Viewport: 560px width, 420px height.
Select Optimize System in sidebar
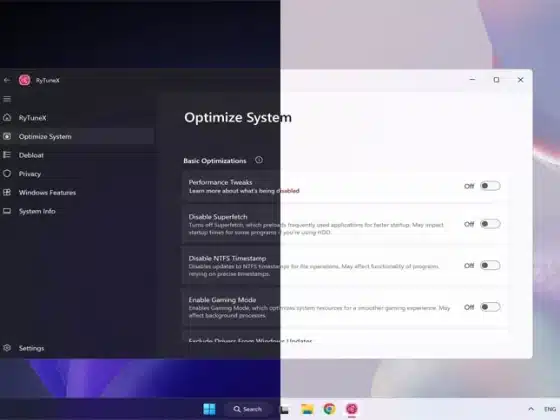pyautogui.click(x=77, y=136)
